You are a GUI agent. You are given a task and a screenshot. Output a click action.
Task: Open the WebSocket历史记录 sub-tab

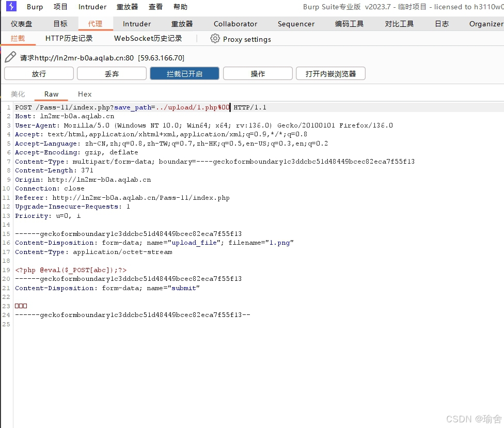point(148,38)
